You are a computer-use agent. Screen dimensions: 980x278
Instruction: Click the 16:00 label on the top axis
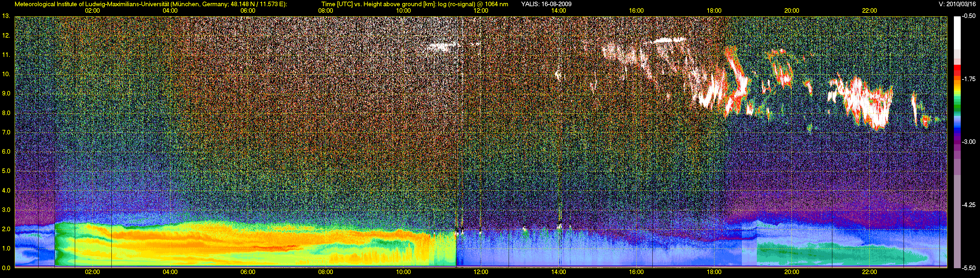[636, 11]
